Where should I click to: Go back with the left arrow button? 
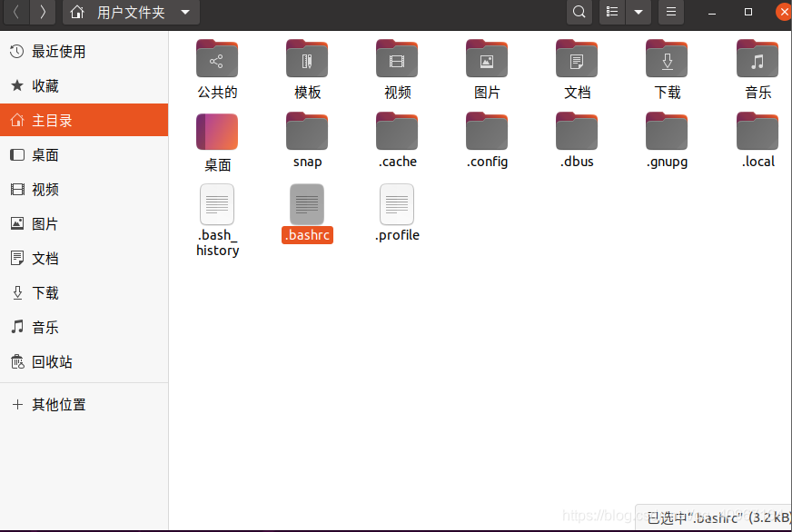[x=16, y=12]
